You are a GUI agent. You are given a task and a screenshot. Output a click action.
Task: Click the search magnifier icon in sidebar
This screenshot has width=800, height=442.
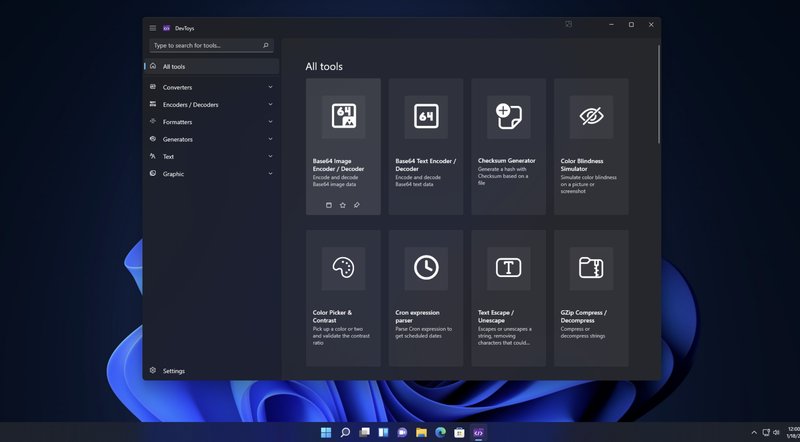pyautogui.click(x=266, y=45)
